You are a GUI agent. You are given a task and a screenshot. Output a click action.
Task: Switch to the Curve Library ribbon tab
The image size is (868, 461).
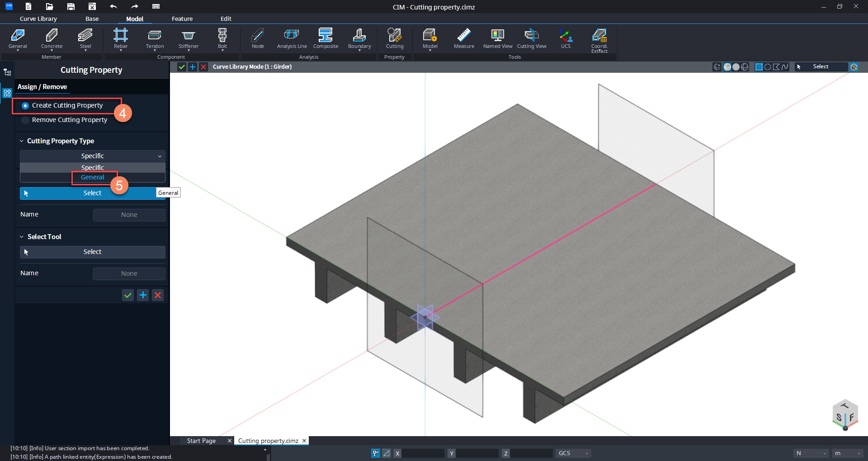[x=38, y=19]
